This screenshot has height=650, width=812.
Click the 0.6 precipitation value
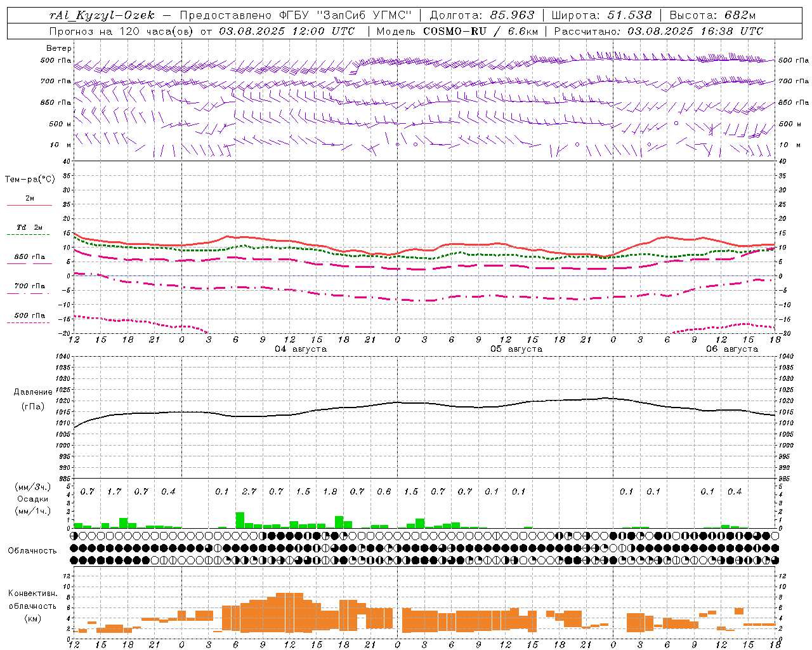[384, 491]
